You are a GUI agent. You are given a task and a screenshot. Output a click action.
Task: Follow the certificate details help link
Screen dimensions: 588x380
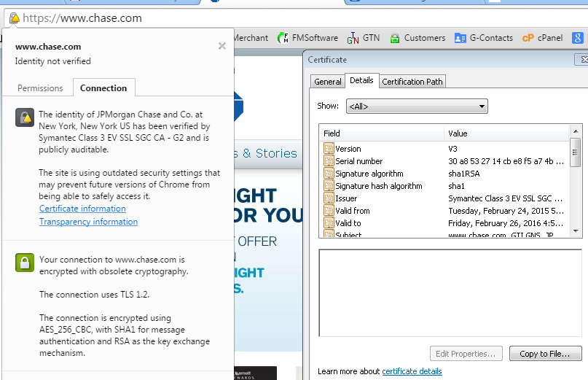point(412,371)
